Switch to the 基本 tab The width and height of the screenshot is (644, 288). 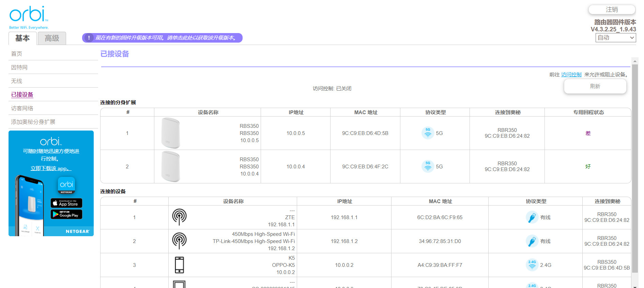[22, 38]
